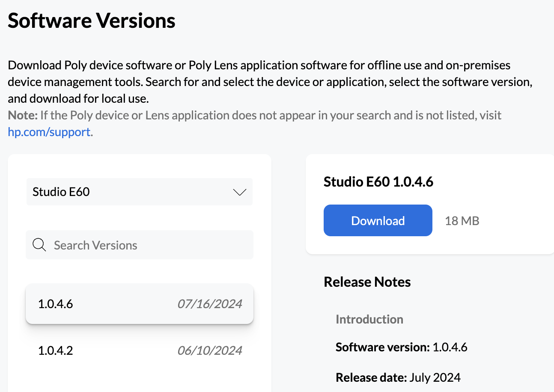554x392 pixels.
Task: Click the search magnifier icon
Action: [x=39, y=244]
